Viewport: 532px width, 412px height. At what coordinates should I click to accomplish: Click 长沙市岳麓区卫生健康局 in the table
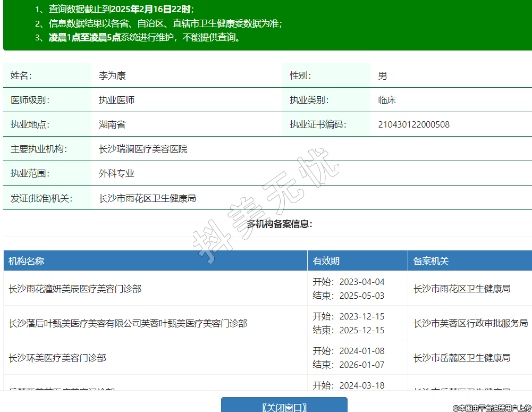point(462,358)
